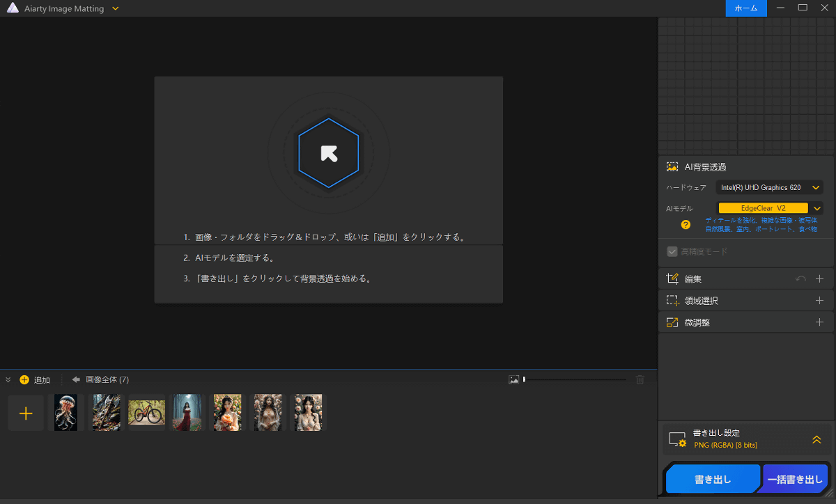Image resolution: width=836 pixels, height=504 pixels.
Task: Toggle the 高精度モード checkbox
Action: [672, 251]
